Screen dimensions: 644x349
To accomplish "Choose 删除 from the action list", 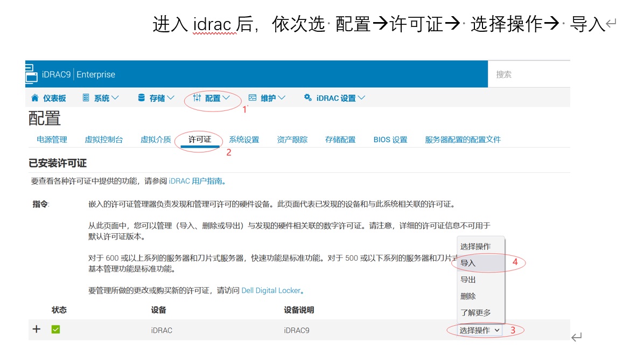I will tap(480, 296).
